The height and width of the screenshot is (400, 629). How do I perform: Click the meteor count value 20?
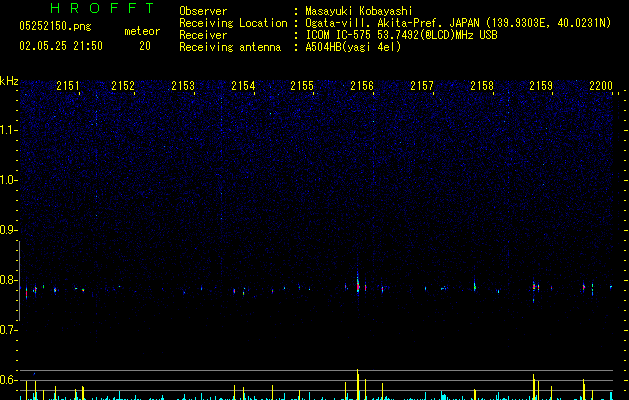pyautogui.click(x=145, y=46)
